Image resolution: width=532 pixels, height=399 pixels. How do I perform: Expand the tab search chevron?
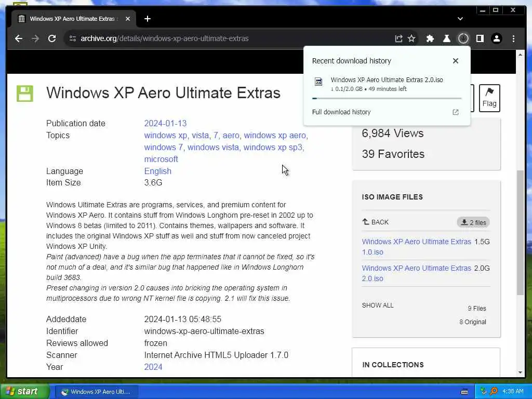coord(460,19)
